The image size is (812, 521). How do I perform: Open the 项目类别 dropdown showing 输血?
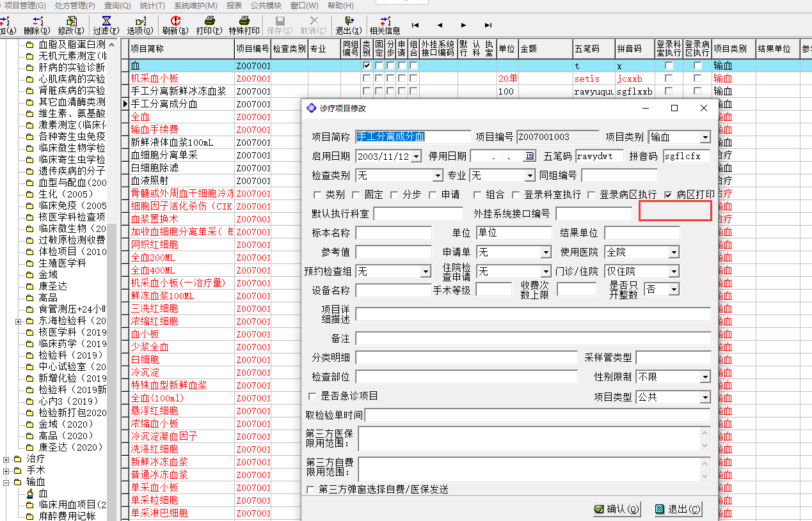(705, 137)
